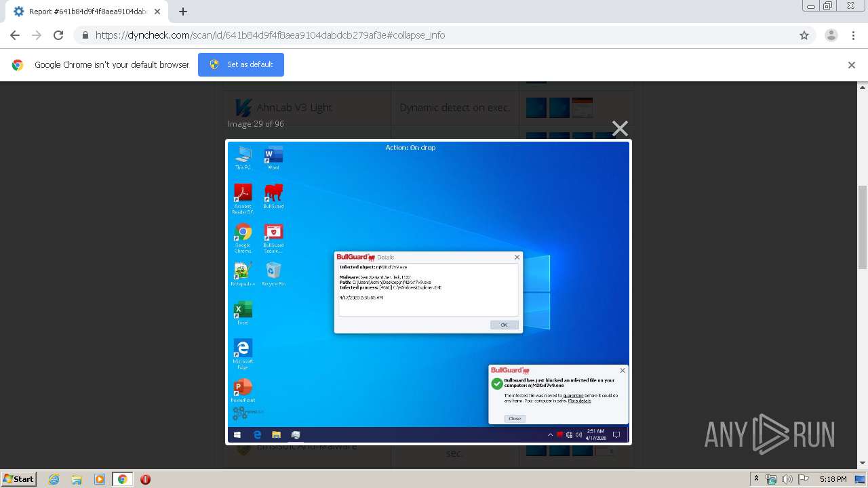The width and height of the screenshot is (868, 488).
Task: Open the red round taskbar icon
Action: tap(145, 479)
